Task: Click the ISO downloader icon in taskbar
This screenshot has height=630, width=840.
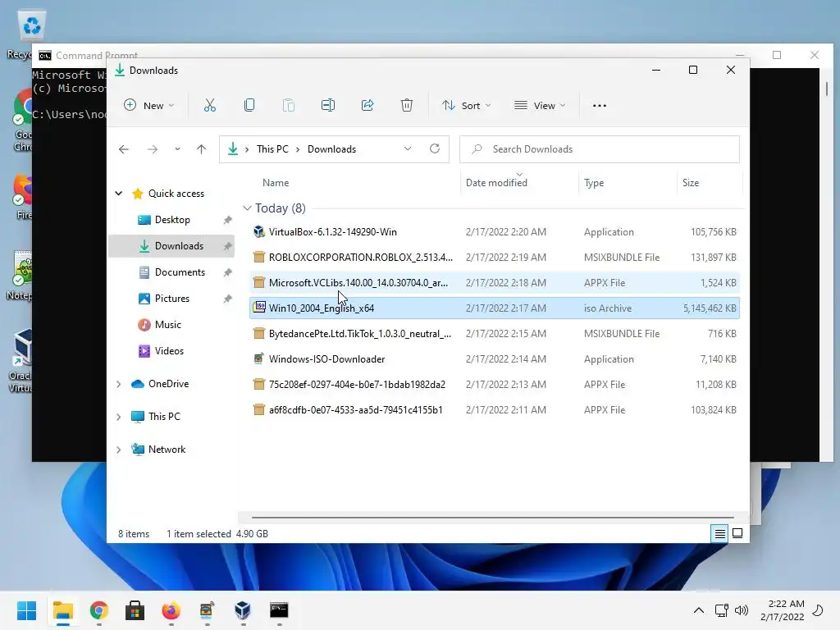Action: coord(207,610)
